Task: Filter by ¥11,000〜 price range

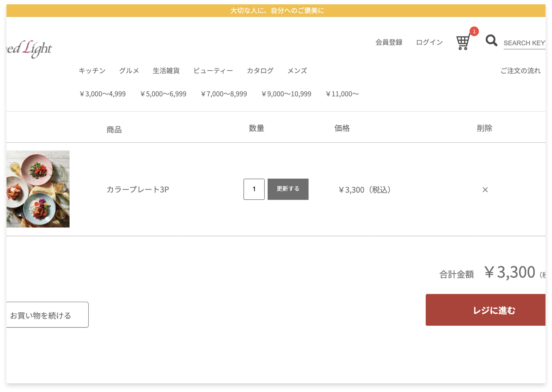Action: click(x=342, y=94)
